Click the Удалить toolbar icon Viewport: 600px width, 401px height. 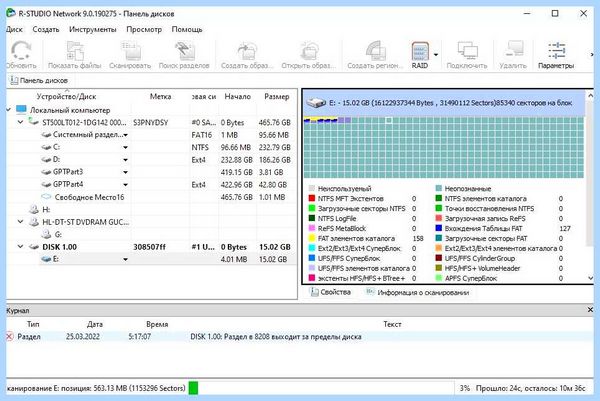pos(513,51)
